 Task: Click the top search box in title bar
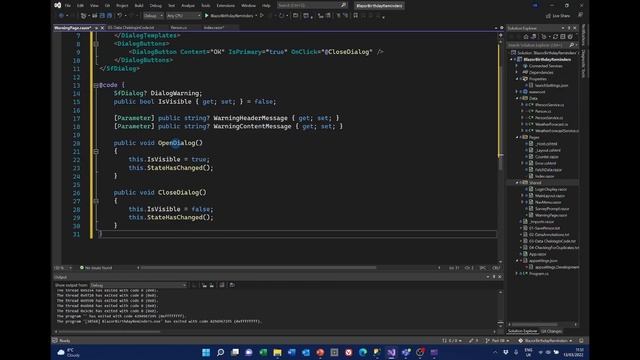point(312,6)
